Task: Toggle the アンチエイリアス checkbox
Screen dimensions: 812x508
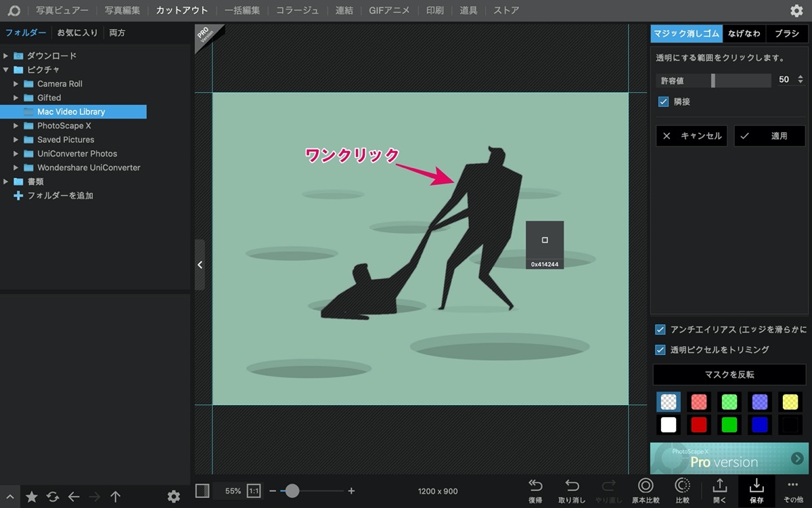Action: point(660,330)
